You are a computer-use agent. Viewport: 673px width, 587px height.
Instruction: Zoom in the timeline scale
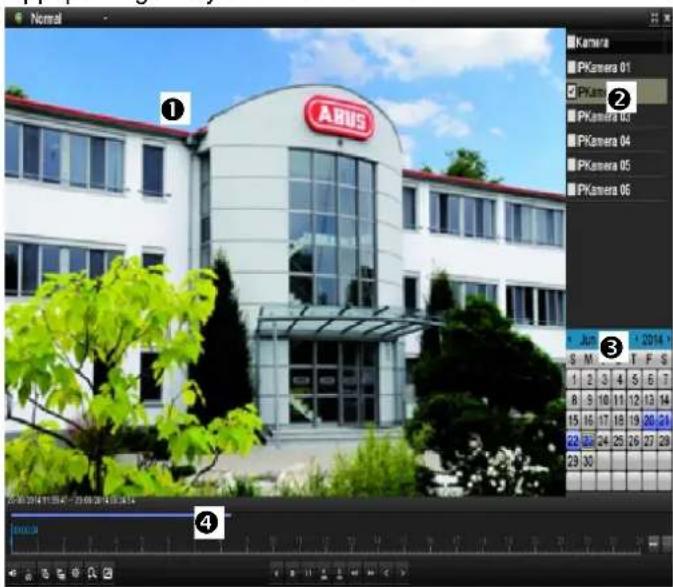[667, 543]
